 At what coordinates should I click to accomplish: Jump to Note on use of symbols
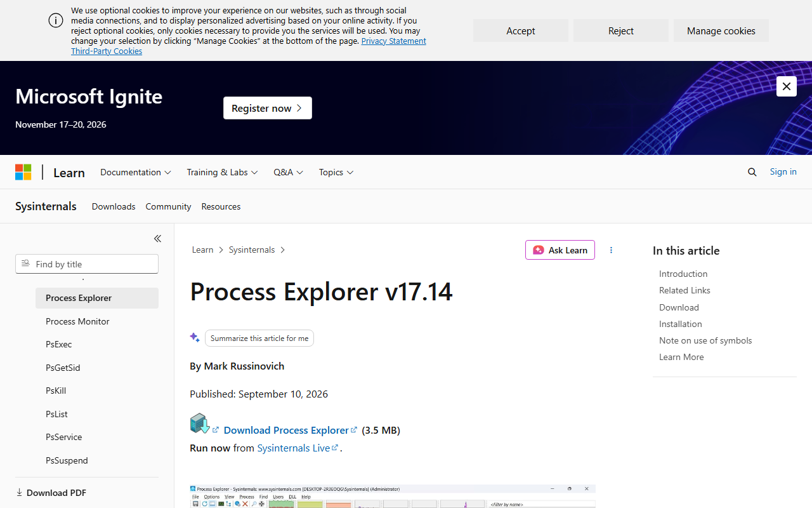(705, 340)
